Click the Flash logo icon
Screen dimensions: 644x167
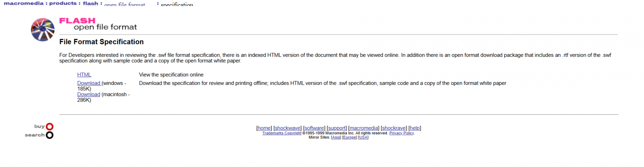[43, 30]
